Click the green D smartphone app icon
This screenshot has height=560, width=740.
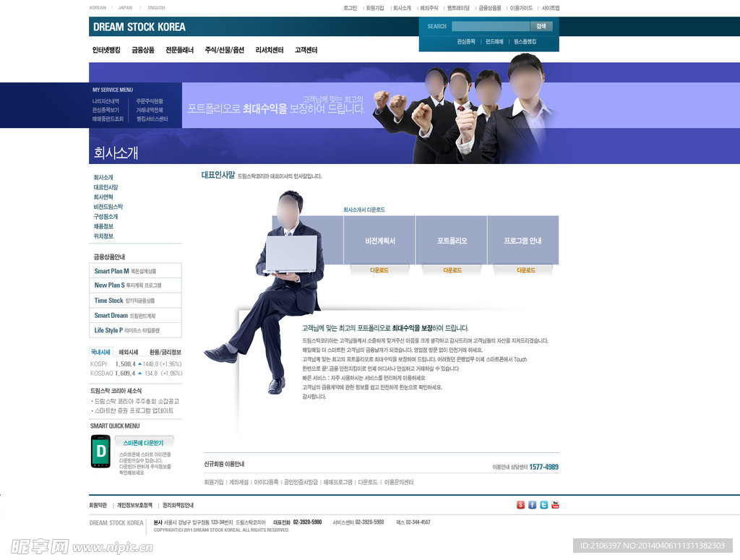[x=100, y=452]
